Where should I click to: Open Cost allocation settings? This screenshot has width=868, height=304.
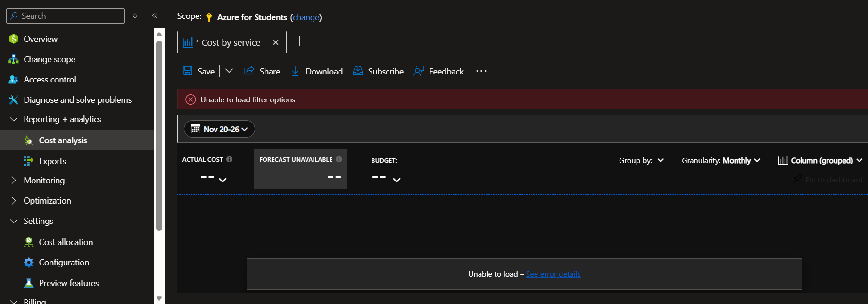coord(66,242)
